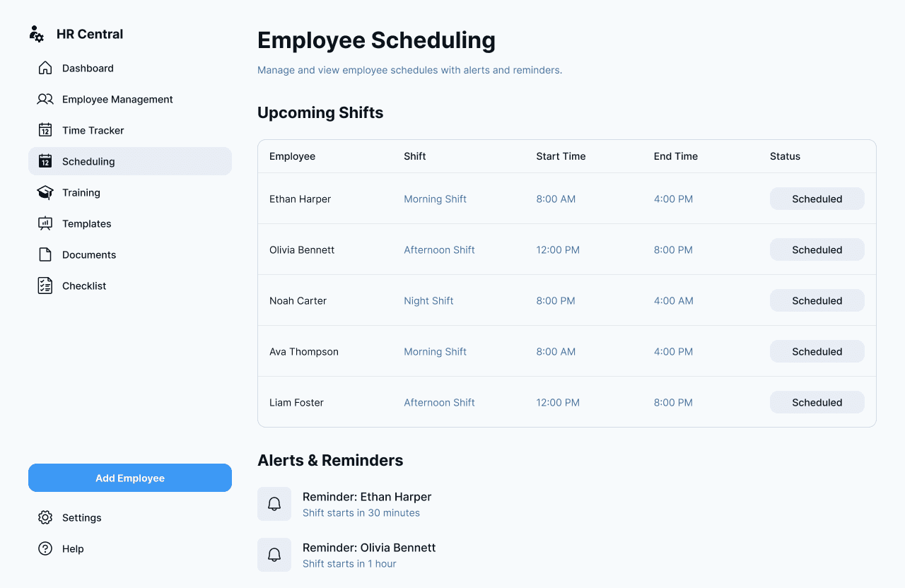Select the Employee Management icon
Viewport: 905px width, 588px height.
tap(45, 99)
